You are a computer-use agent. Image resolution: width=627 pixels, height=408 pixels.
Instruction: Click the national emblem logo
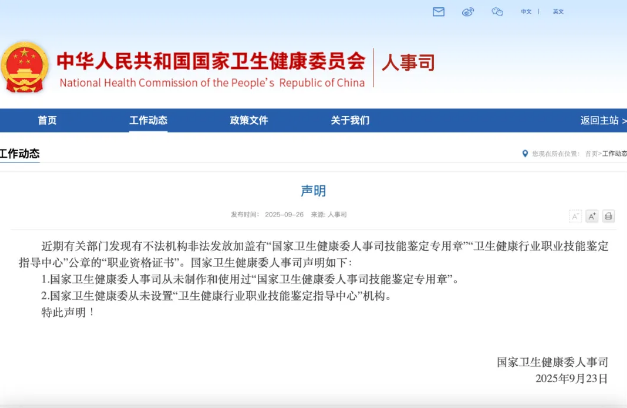tap(22, 66)
